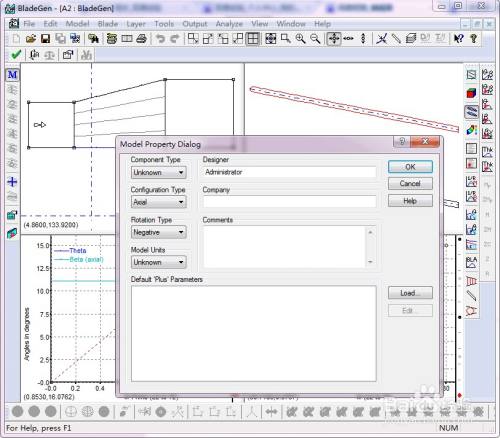500x438 pixels.
Task: Open the Rotation Type dropdown
Action: (x=159, y=232)
